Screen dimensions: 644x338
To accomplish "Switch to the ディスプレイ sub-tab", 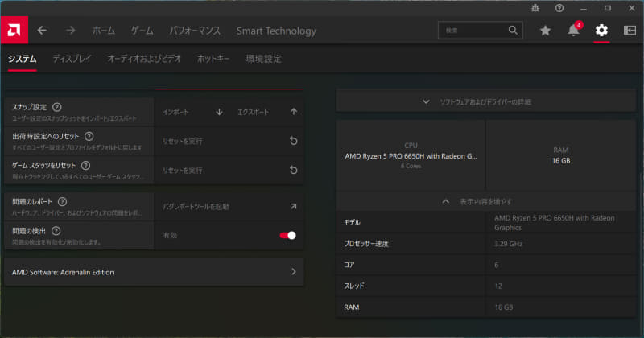I will pos(72,59).
